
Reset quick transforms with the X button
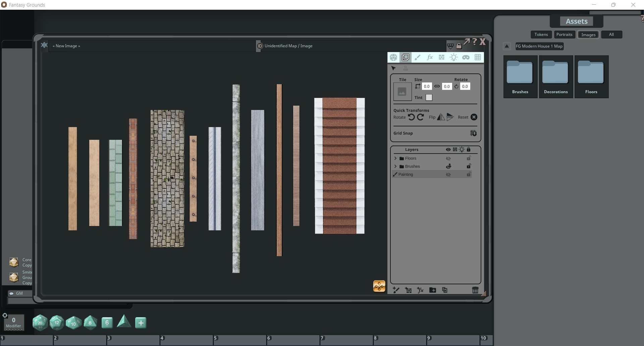(x=474, y=117)
